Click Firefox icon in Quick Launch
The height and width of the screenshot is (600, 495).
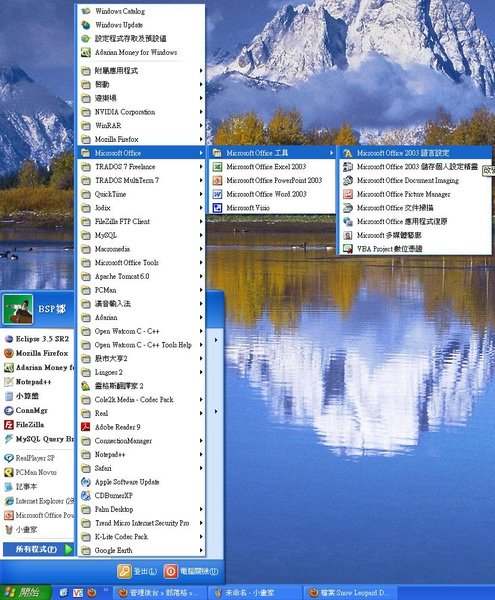(92, 593)
